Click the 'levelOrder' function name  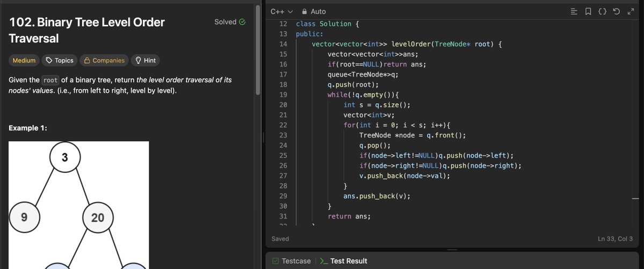[x=410, y=44]
